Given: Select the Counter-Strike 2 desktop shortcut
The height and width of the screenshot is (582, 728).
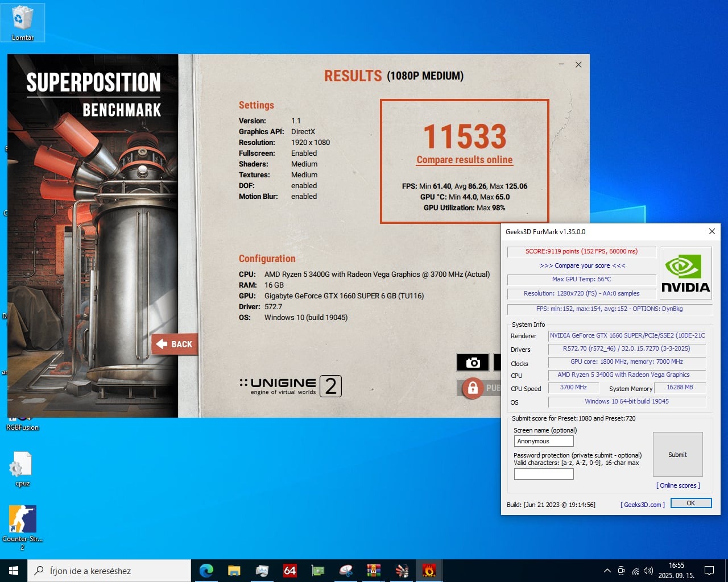Looking at the screenshot, I should (x=22, y=528).
